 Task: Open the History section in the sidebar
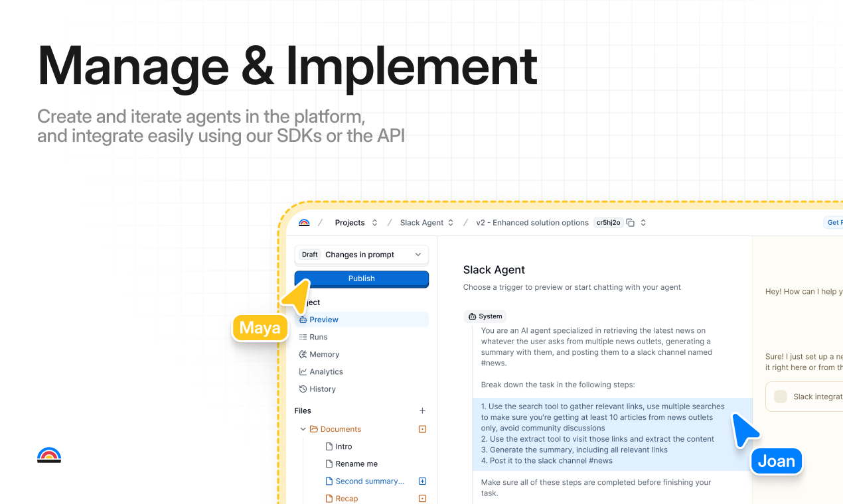pos(322,389)
